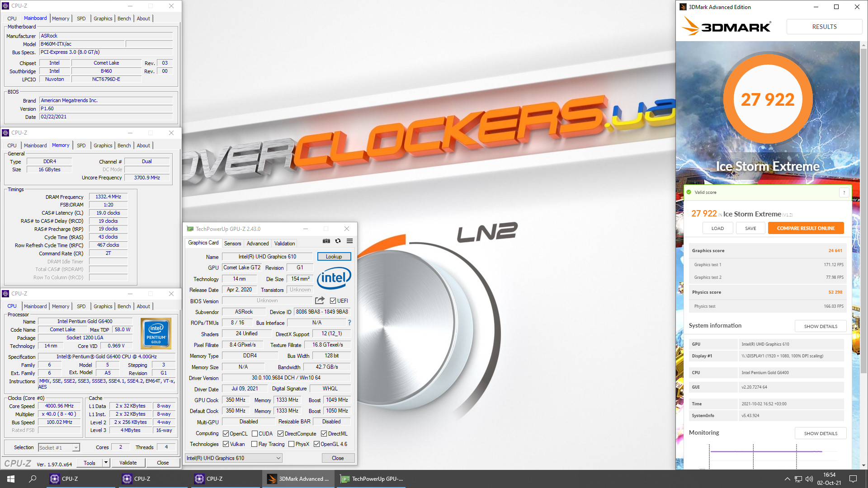Image resolution: width=868 pixels, height=488 pixels.
Task: Click Save button in 3DMark
Action: click(750, 228)
